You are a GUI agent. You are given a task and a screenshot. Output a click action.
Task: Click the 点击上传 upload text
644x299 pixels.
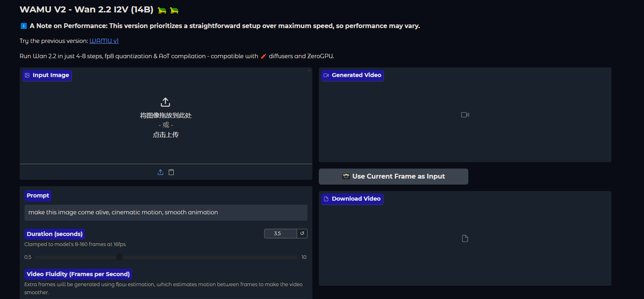[166, 135]
